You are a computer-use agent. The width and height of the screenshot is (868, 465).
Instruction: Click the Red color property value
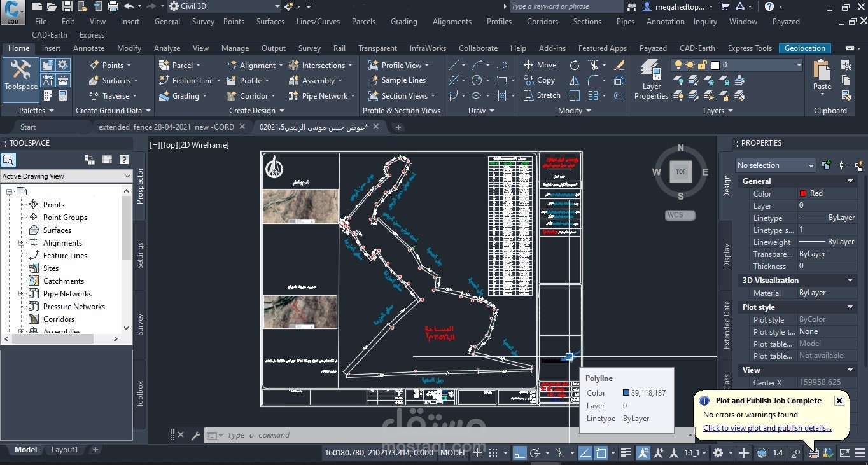(827, 193)
